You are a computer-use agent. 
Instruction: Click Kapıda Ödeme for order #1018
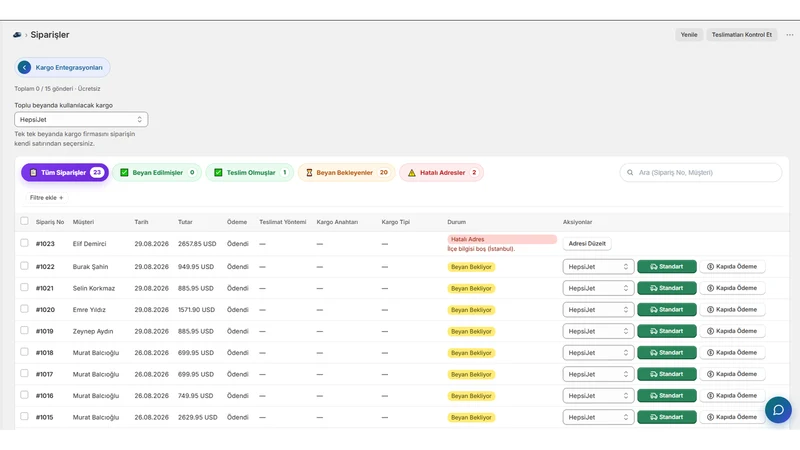[732, 352]
